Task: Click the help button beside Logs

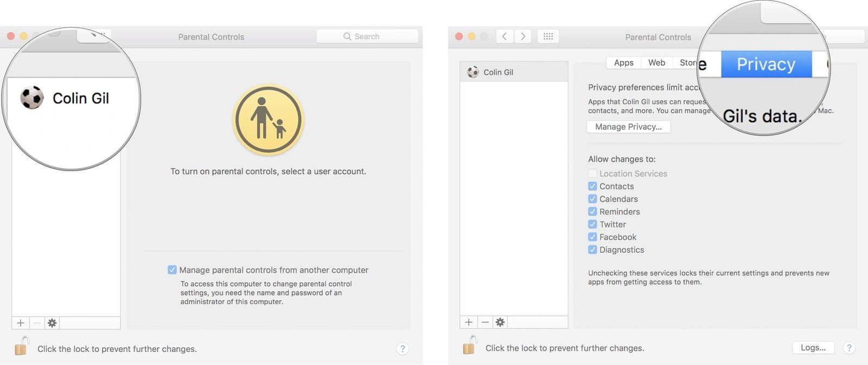Action: coord(849,348)
